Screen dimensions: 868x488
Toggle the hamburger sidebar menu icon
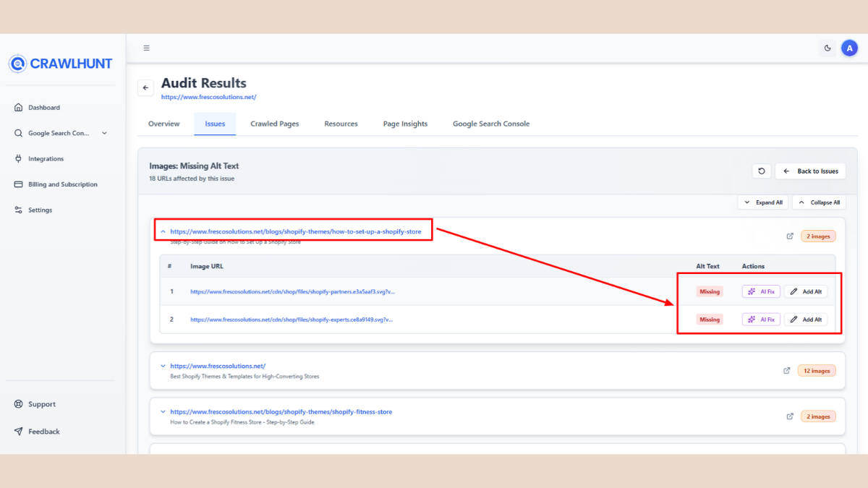(x=147, y=48)
